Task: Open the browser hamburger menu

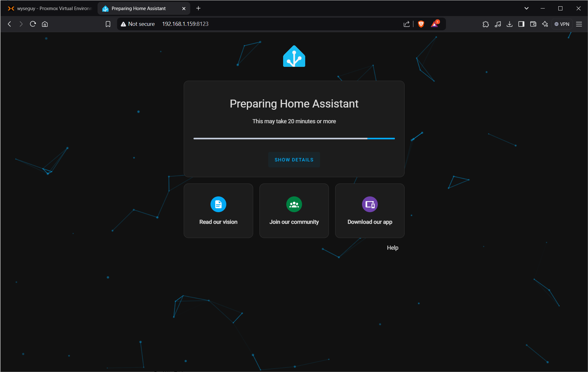Action: pos(579,24)
